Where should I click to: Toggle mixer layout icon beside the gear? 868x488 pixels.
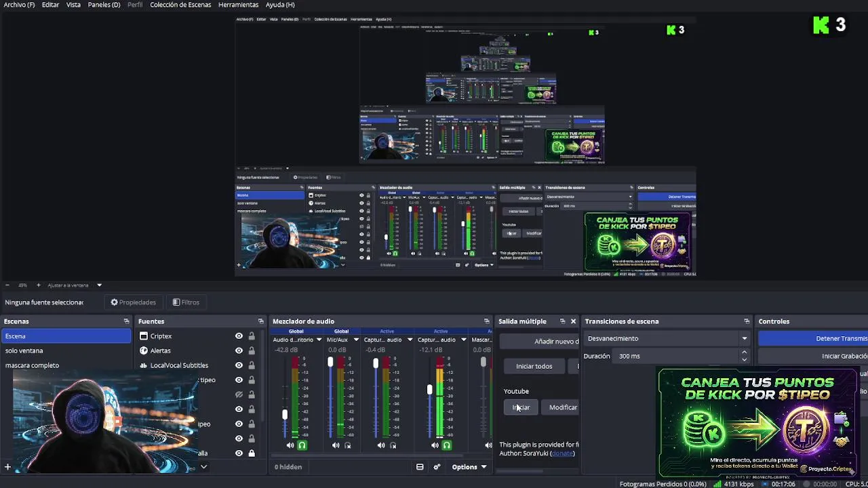click(x=420, y=467)
